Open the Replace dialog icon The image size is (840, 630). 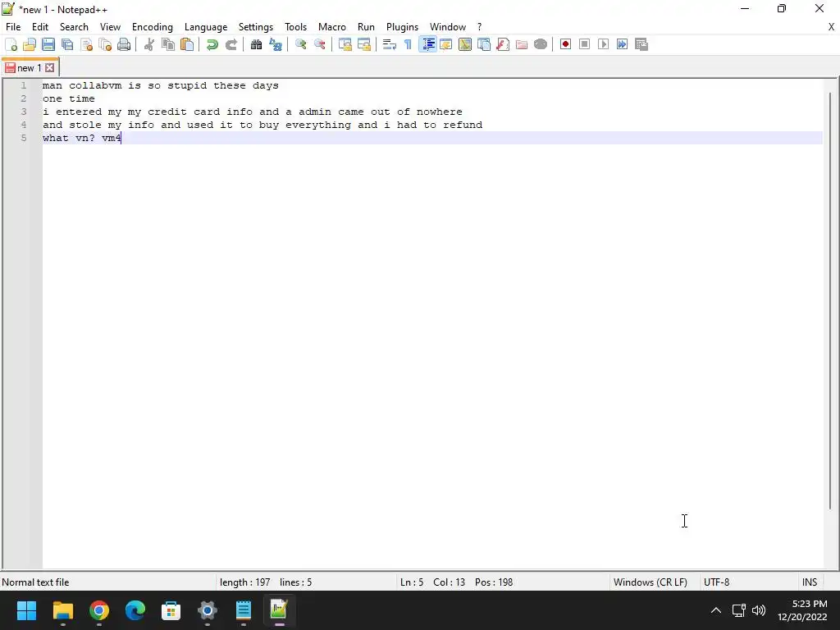tap(276, 44)
